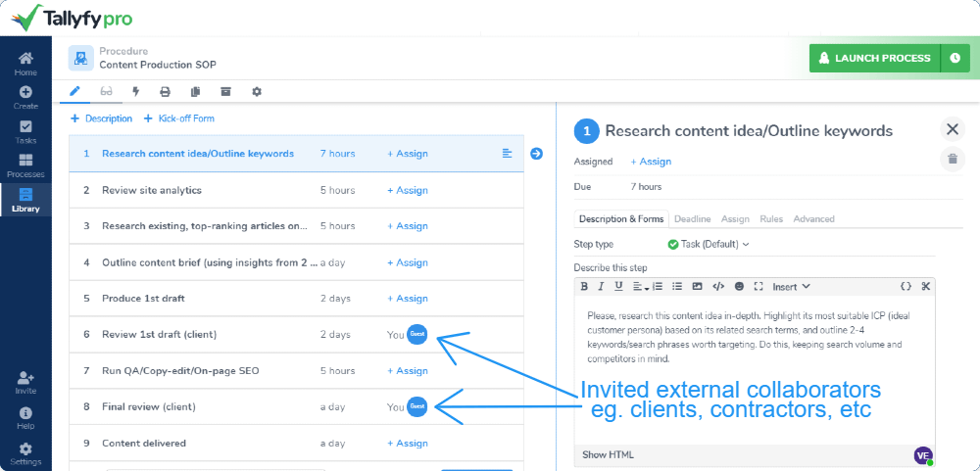Open Tasks in the sidebar
This screenshot has width=980, height=471.
click(x=25, y=132)
